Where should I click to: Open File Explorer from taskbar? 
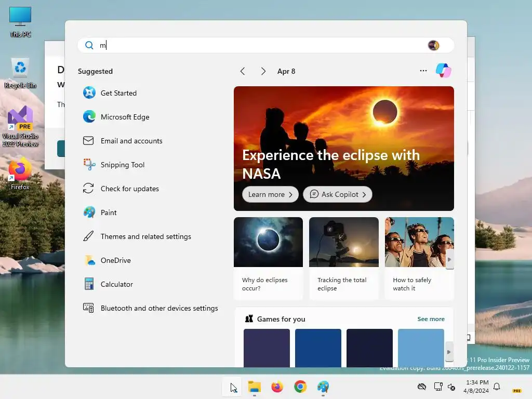click(254, 387)
